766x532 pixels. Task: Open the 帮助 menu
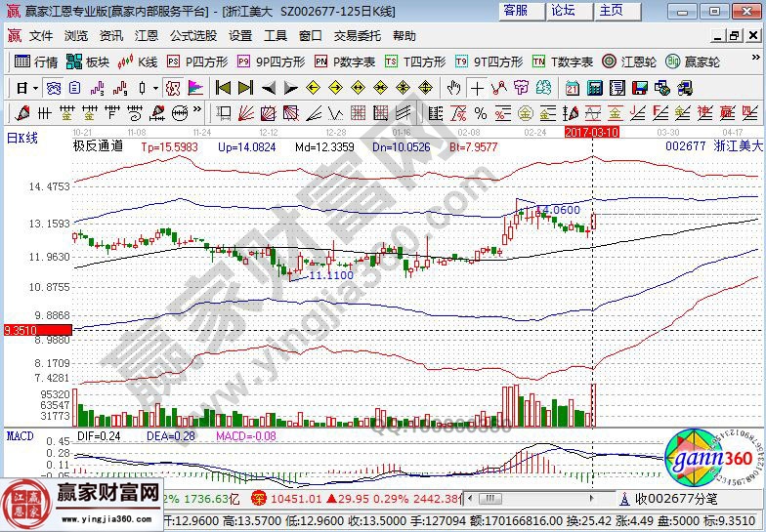click(404, 35)
